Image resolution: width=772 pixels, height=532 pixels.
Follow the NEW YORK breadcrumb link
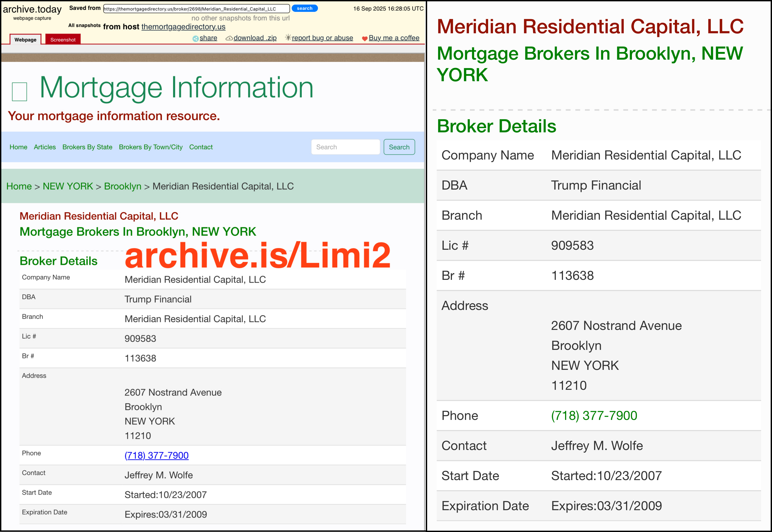[68, 186]
